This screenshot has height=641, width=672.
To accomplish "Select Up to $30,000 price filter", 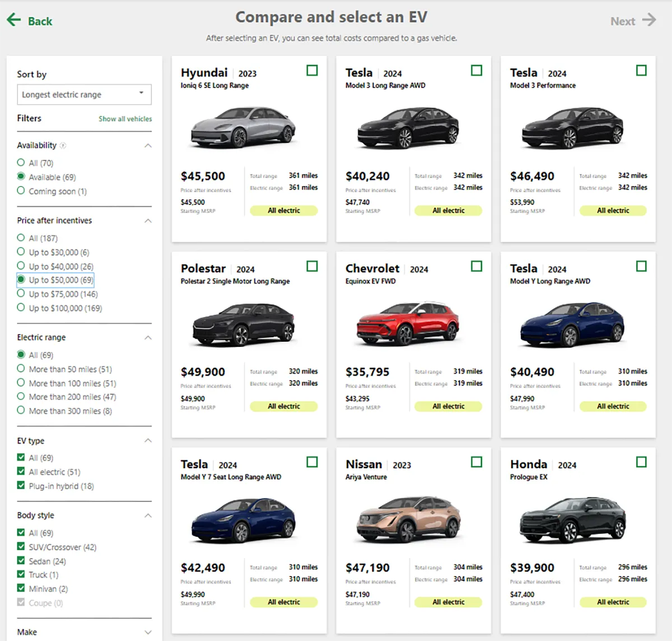I will point(21,252).
